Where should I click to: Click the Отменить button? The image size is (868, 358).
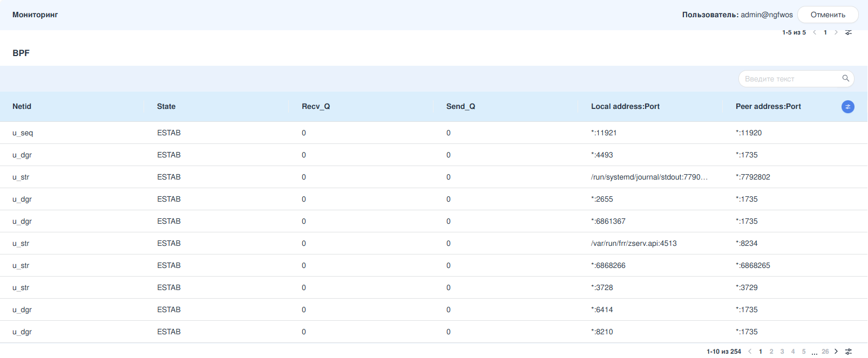[x=828, y=15]
